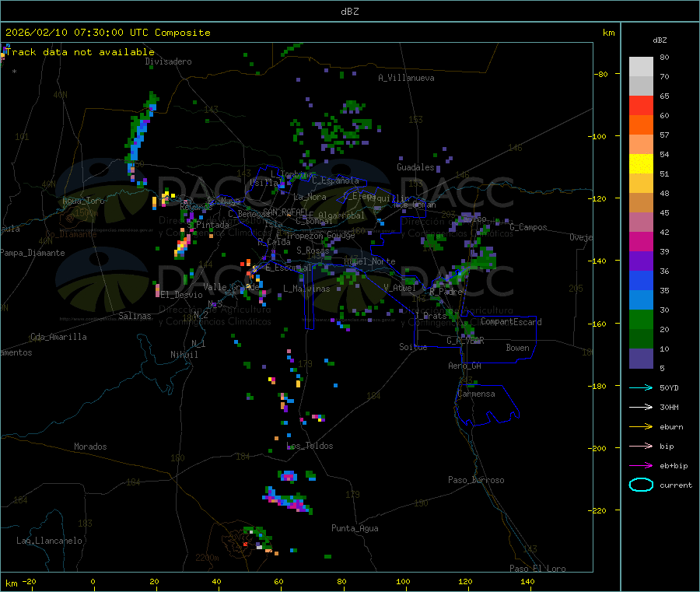Click the magenta 42 dBZ legend swatch
This screenshot has width=700, height=592.
point(641,241)
